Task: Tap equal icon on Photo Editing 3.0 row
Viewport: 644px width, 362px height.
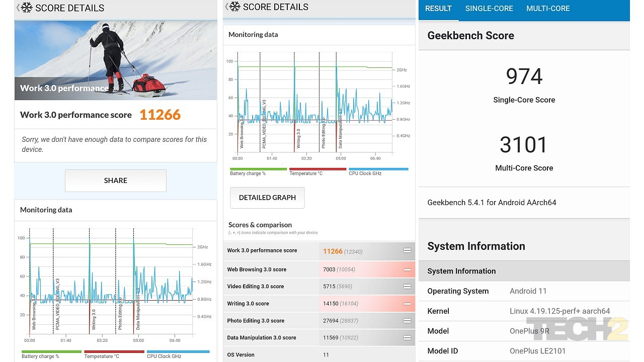Action: point(407,321)
